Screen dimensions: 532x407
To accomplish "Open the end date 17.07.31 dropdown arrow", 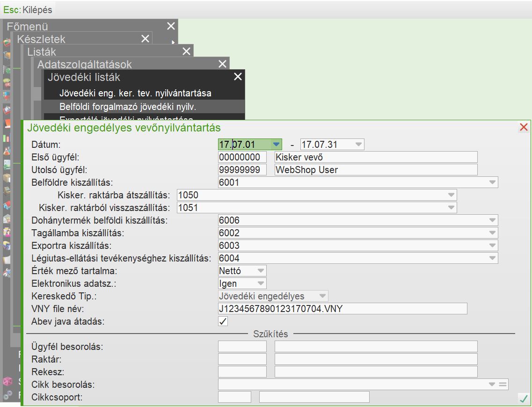I will (358, 145).
